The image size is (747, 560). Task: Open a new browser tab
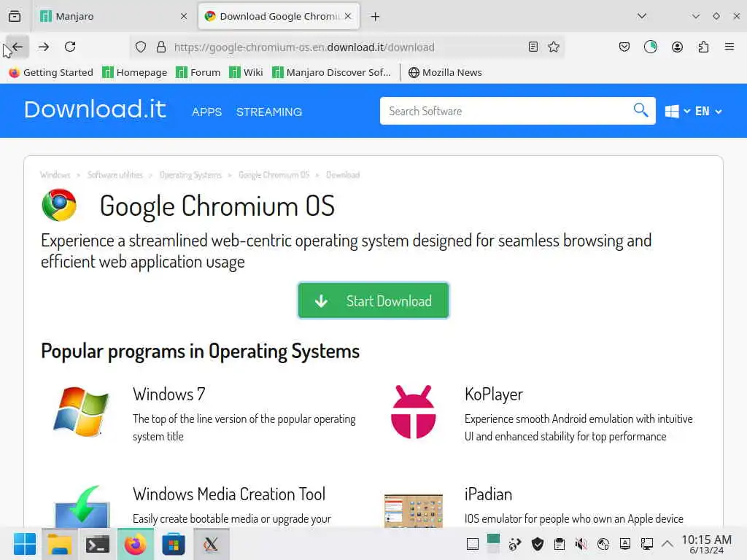pyautogui.click(x=376, y=17)
